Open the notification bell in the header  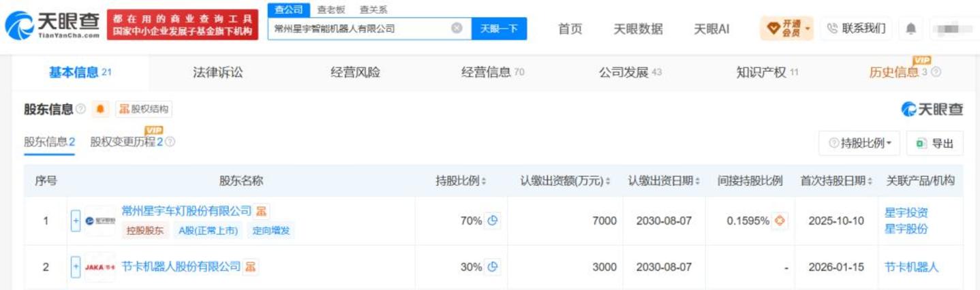(x=911, y=29)
